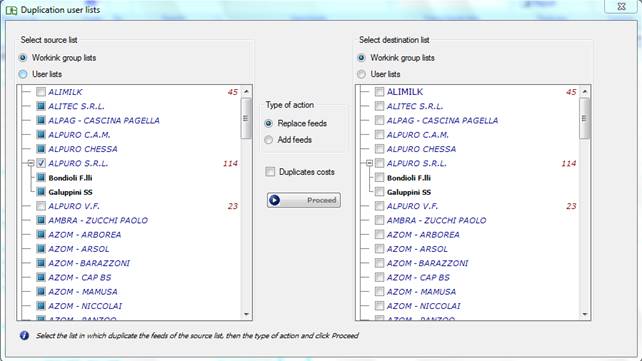The width and height of the screenshot is (642, 361).
Task: Click destination list scrollbar down arrow
Action: coord(585,314)
